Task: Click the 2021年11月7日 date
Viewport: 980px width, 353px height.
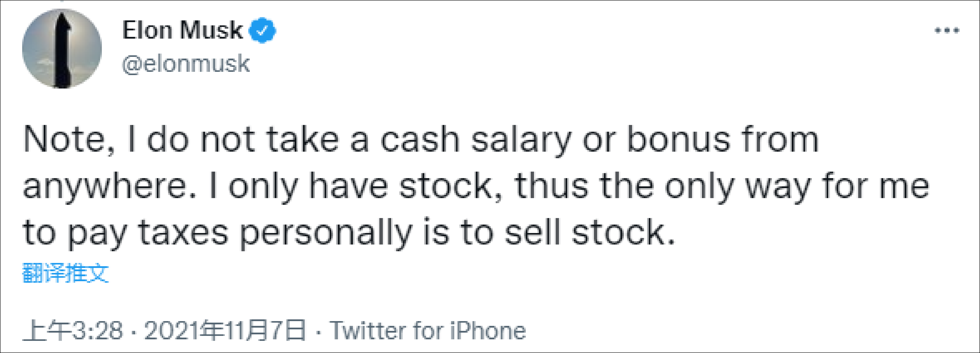Action: [225, 331]
